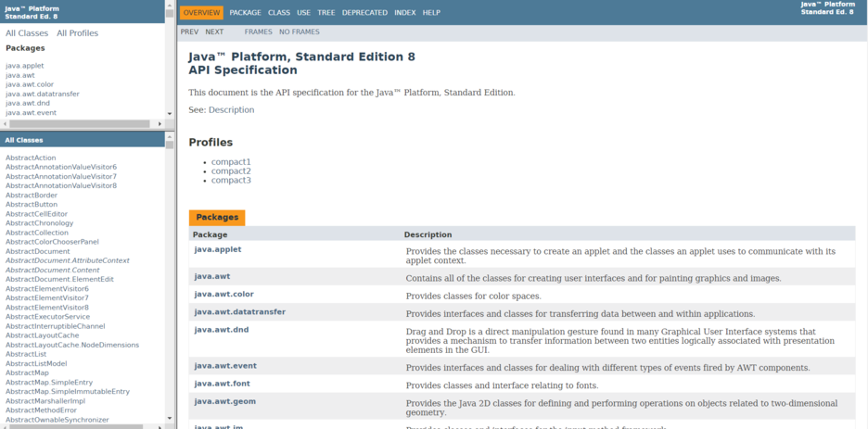Open the AbstractDocument.AttributeContext interface link
This screenshot has height=429, width=868.
pyautogui.click(x=68, y=260)
